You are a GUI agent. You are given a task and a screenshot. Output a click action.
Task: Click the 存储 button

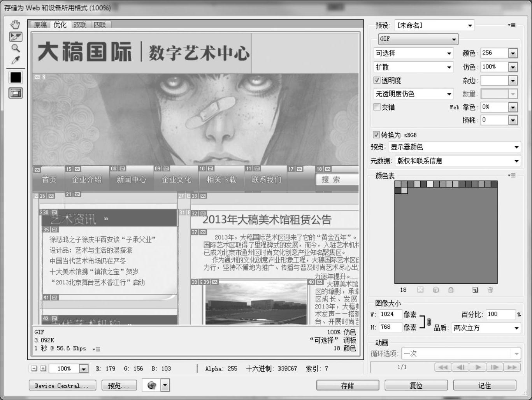point(348,385)
